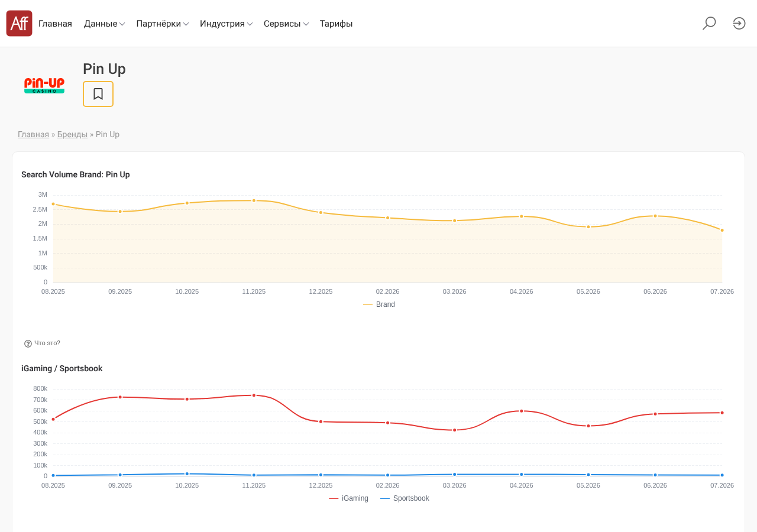Screen dimensions: 757x532
Task: Open the Тарифы menu item
Action: tap(337, 24)
